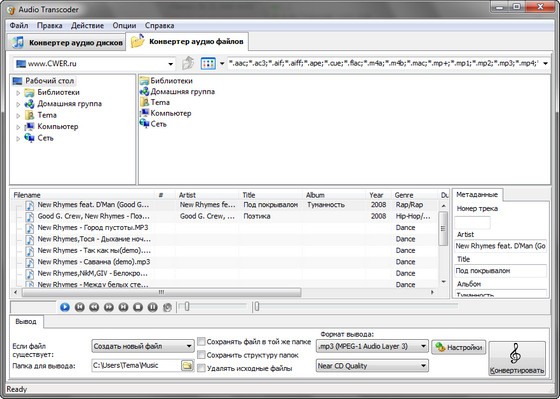Switch to Конвертер аудио дисков tab
The width and height of the screenshot is (560, 399).
[66, 43]
